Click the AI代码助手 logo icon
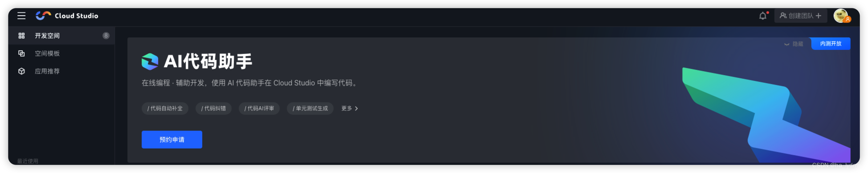This screenshot has width=868, height=173. (150, 61)
